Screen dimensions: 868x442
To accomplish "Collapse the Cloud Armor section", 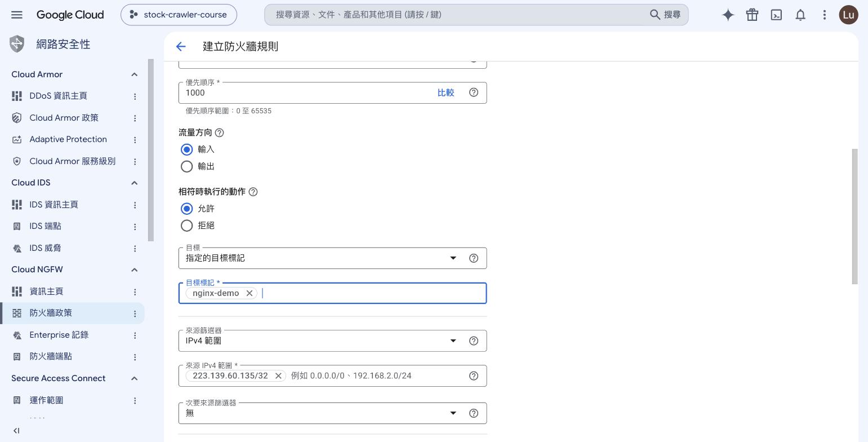I will 134,74.
